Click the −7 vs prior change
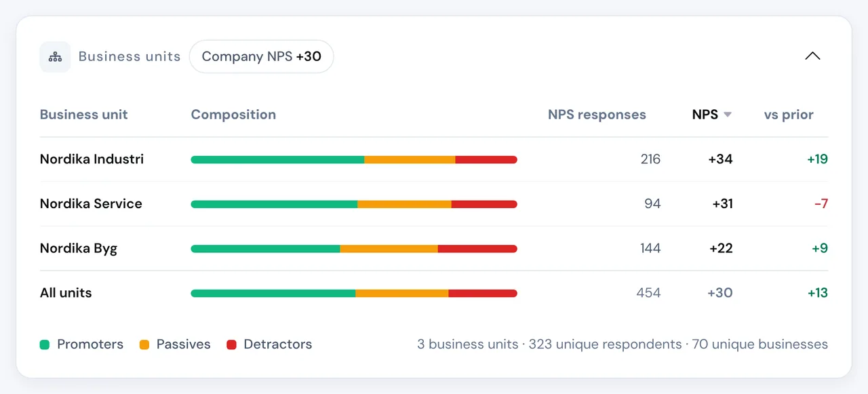Image resolution: width=868 pixels, height=394 pixels. pyautogui.click(x=821, y=204)
